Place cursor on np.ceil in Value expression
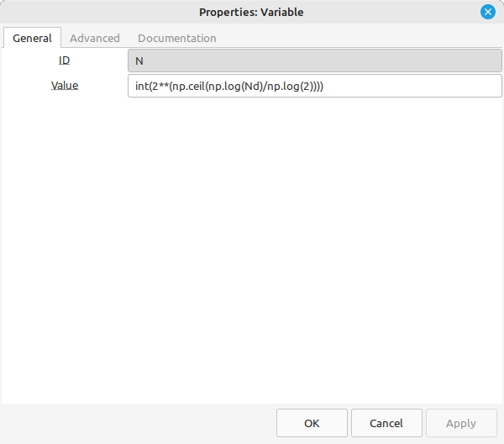 coord(189,87)
